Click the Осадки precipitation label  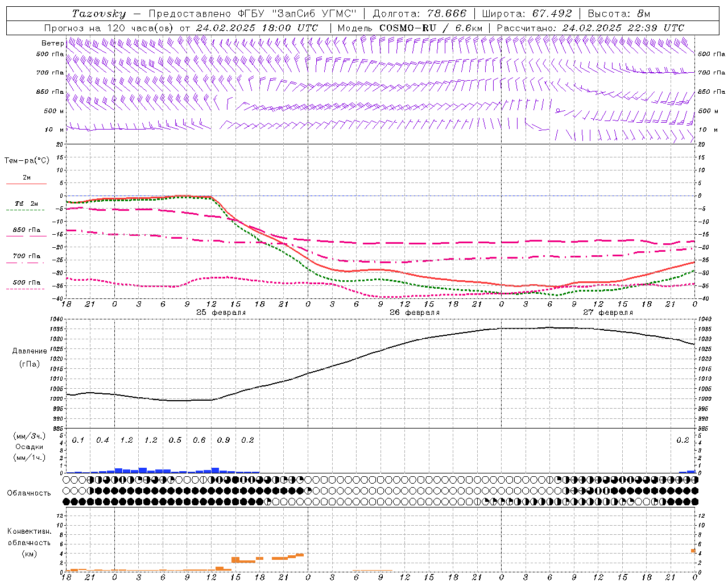click(29, 447)
